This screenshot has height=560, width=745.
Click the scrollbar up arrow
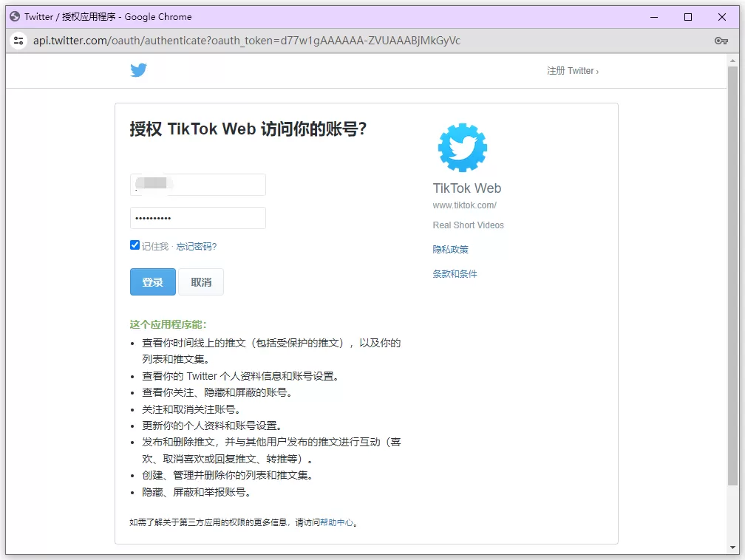[x=732, y=61]
